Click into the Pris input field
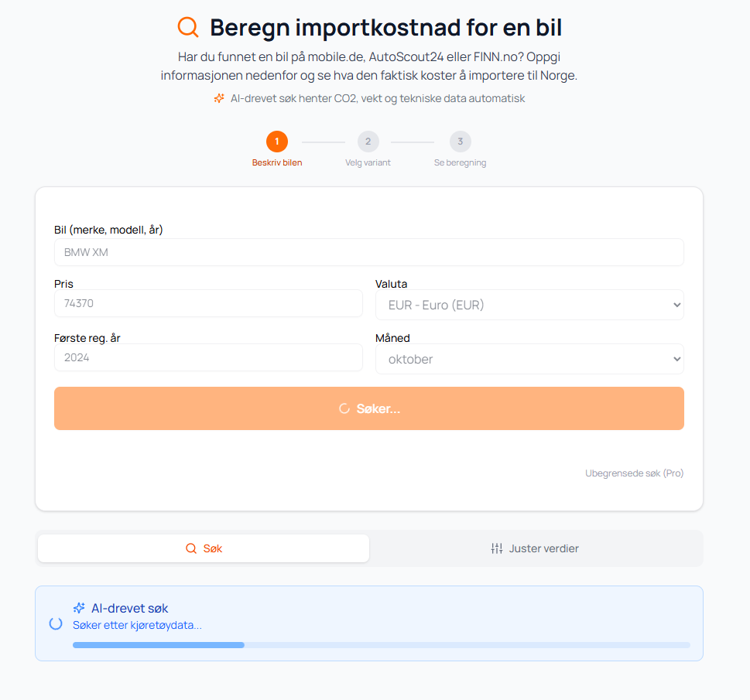 click(208, 303)
